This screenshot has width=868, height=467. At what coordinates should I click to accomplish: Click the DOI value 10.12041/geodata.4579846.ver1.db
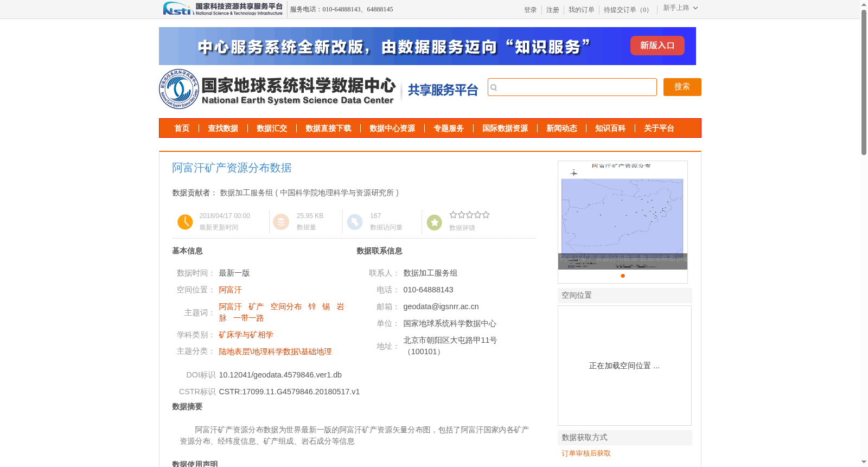[280, 375]
